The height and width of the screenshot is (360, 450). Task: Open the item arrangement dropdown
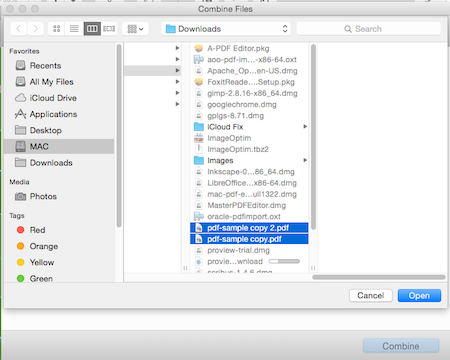(x=135, y=29)
